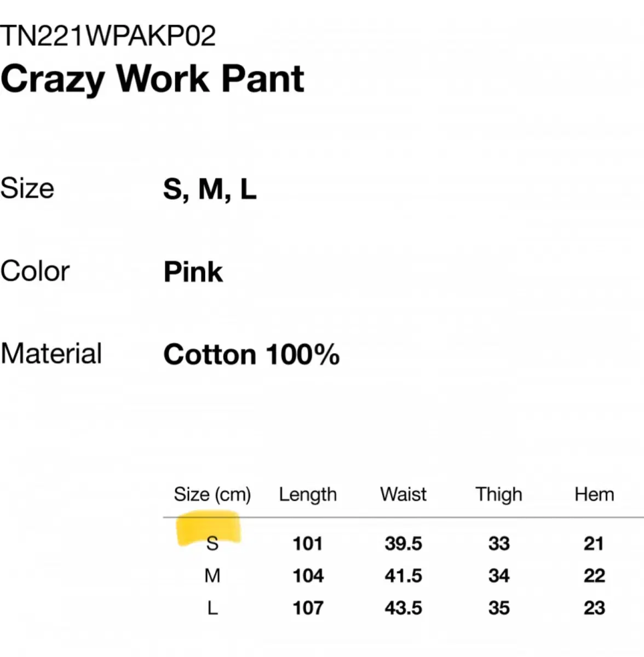Select the 41.5 waist measurement

(403, 575)
